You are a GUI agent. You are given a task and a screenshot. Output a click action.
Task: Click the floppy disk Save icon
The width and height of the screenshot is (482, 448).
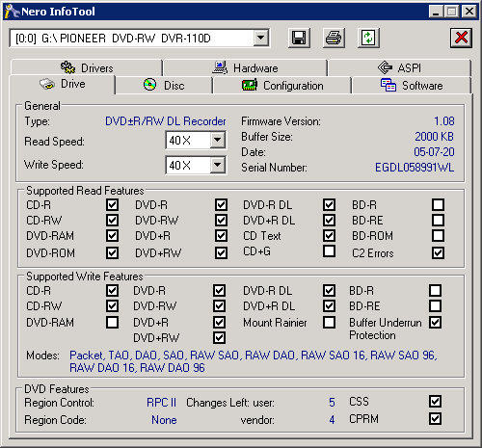tap(299, 39)
